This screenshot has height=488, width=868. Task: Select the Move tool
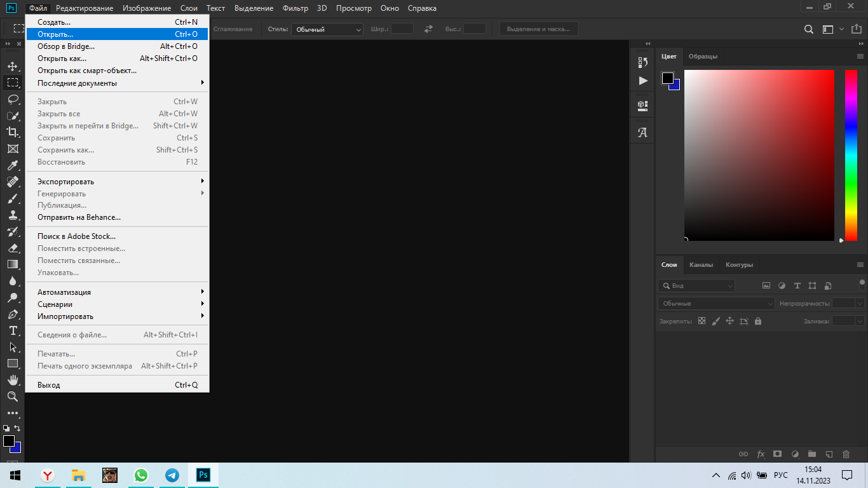coord(13,66)
